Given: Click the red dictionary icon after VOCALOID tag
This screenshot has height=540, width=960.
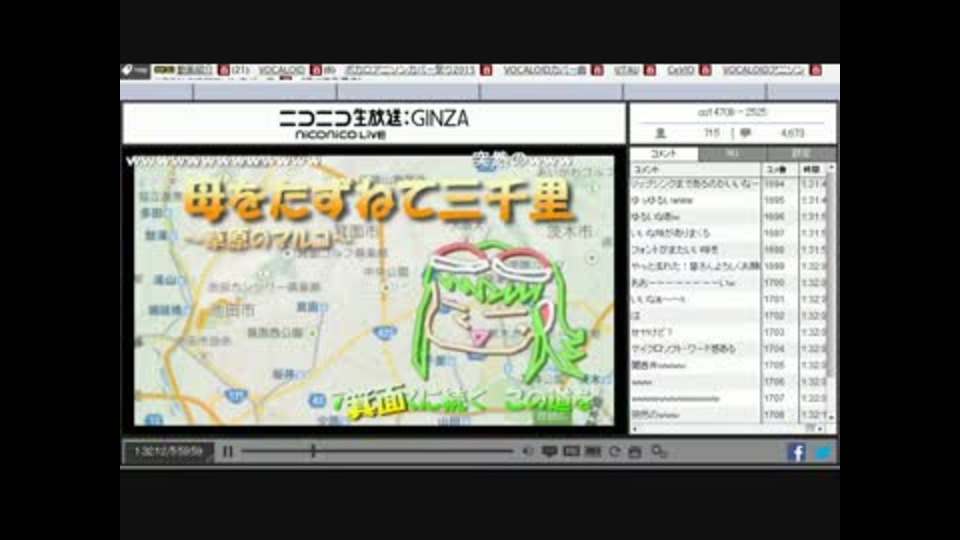Looking at the screenshot, I should (x=315, y=70).
